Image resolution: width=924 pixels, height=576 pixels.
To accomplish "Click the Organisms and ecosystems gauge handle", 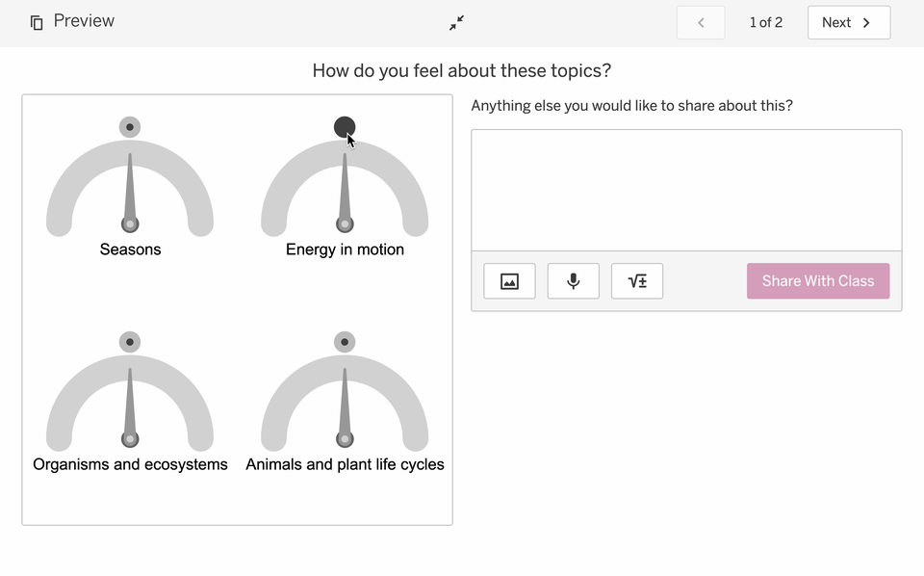I will (x=130, y=342).
